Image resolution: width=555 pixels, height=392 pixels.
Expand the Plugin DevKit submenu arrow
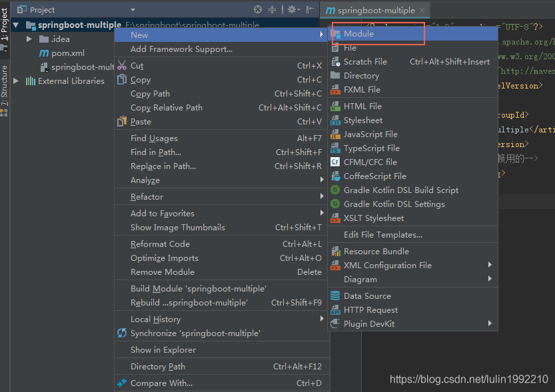pyautogui.click(x=490, y=323)
